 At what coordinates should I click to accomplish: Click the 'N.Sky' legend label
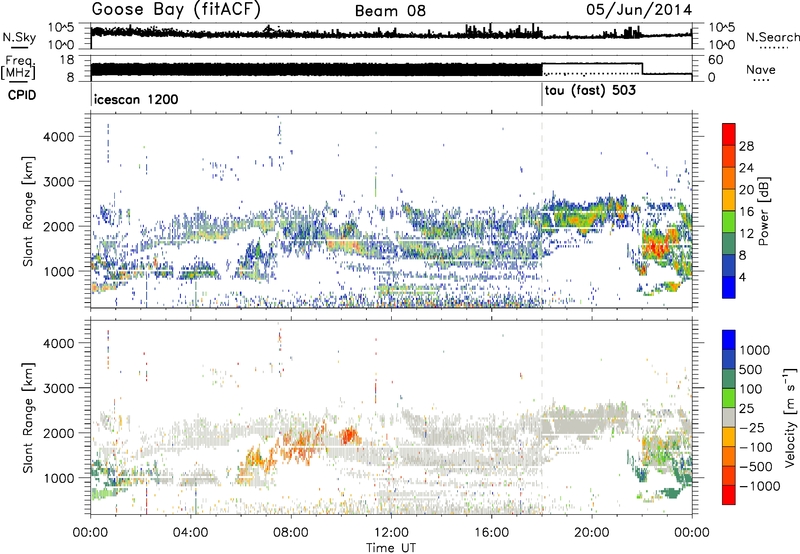pyautogui.click(x=19, y=37)
